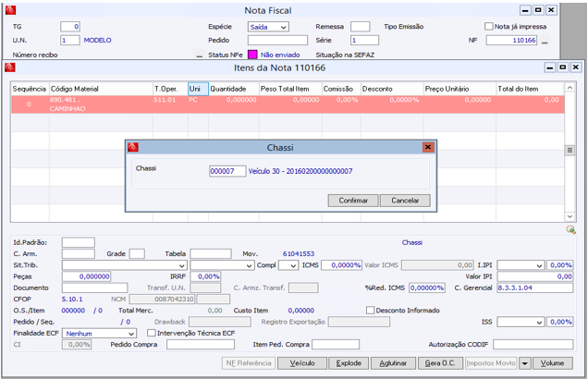Click the IRRF percentage field

[205, 276]
